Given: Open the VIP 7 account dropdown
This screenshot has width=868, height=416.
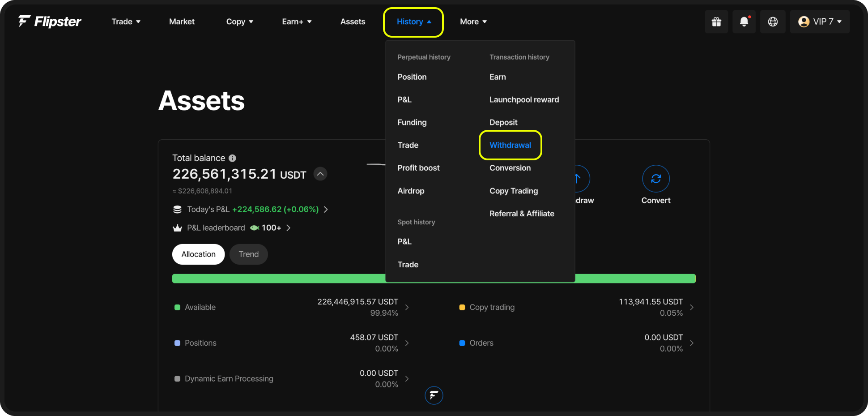Looking at the screenshot, I should pos(820,21).
